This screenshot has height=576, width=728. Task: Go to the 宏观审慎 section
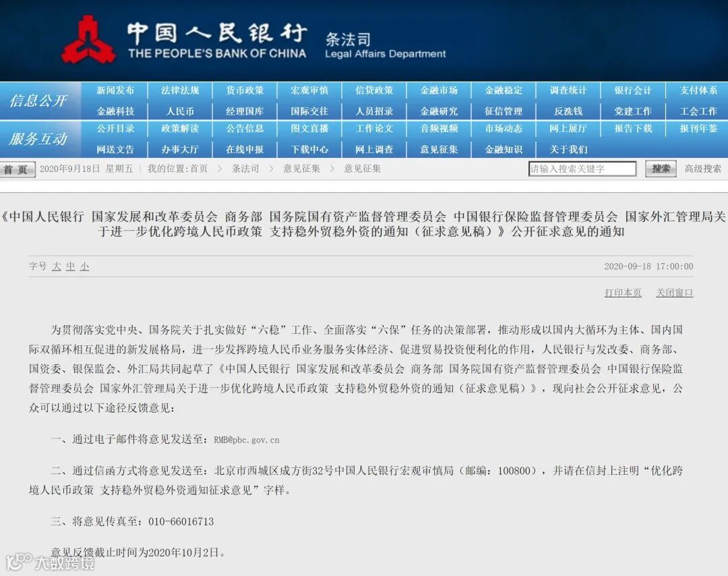309,90
